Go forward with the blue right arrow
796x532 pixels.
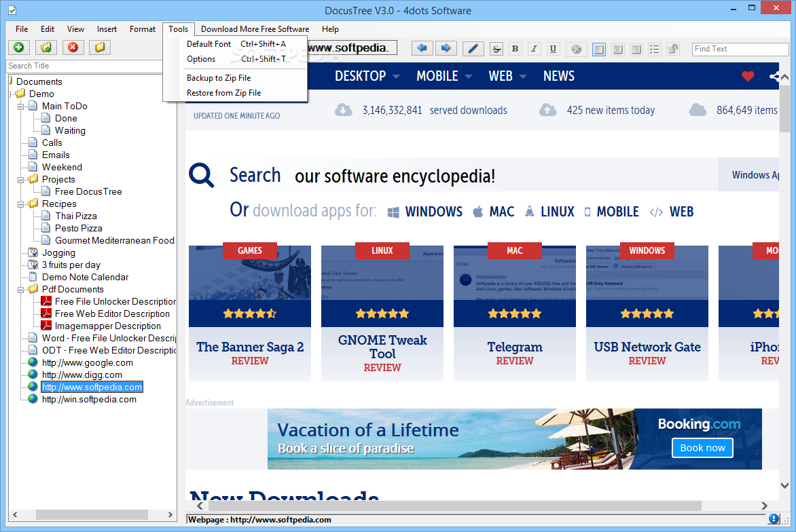(x=446, y=48)
